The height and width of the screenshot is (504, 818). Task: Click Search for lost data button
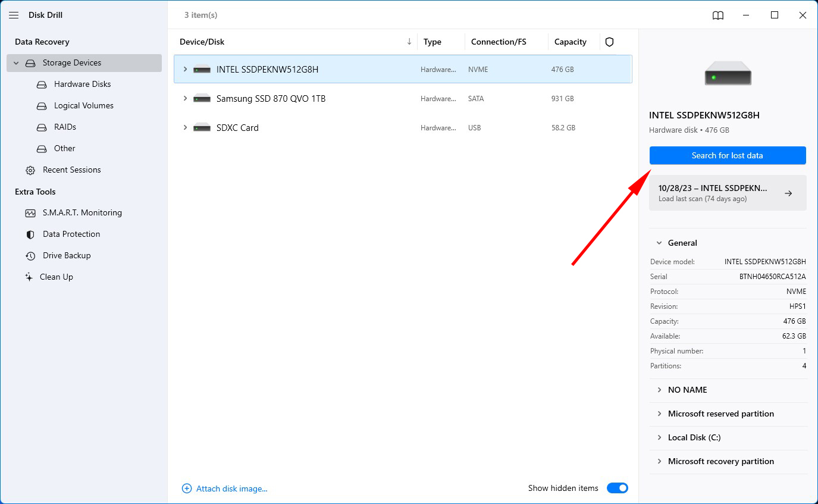click(x=728, y=155)
